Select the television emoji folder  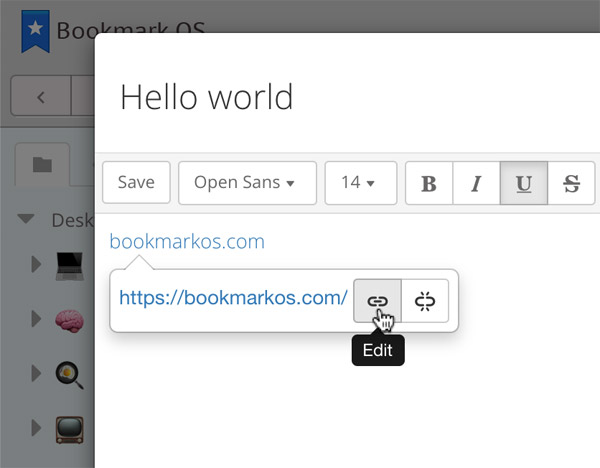[x=68, y=430]
